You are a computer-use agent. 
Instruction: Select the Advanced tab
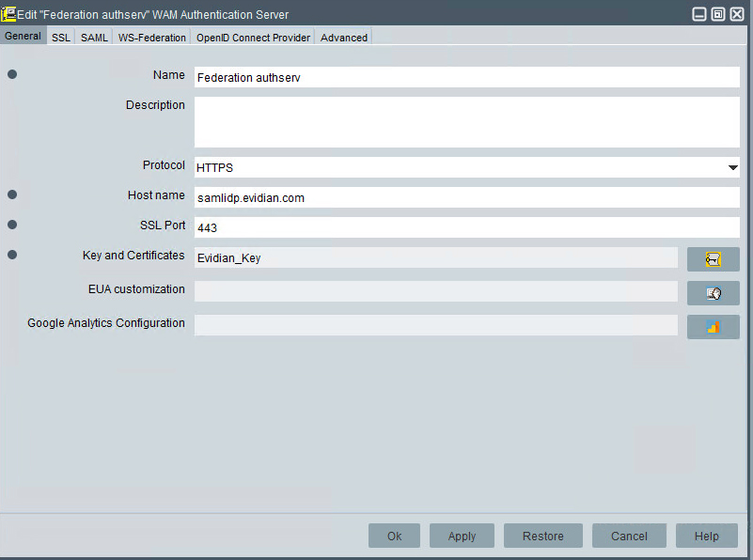[x=343, y=38]
